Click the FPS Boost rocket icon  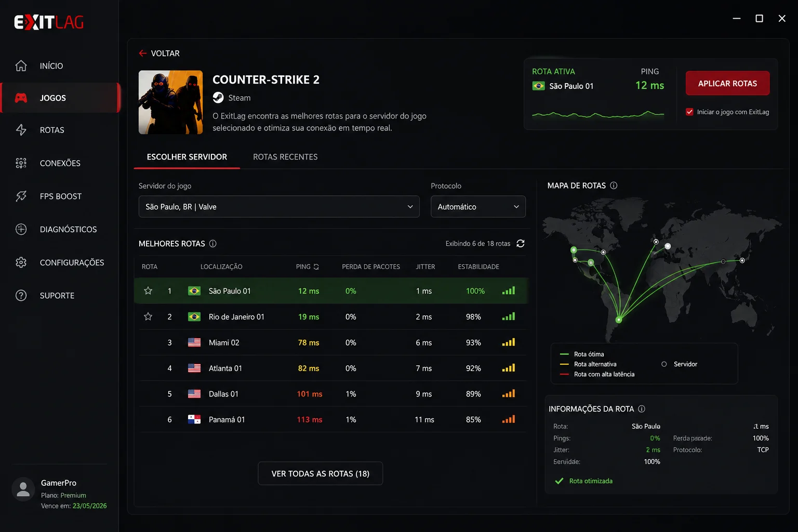tap(21, 196)
